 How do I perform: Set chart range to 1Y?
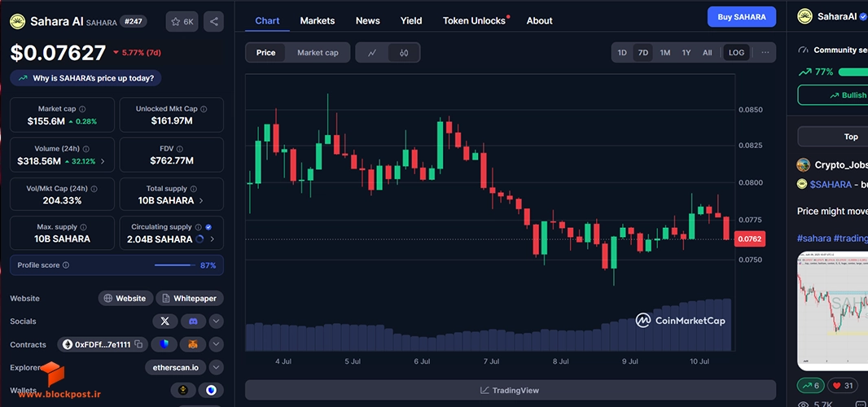tap(686, 53)
